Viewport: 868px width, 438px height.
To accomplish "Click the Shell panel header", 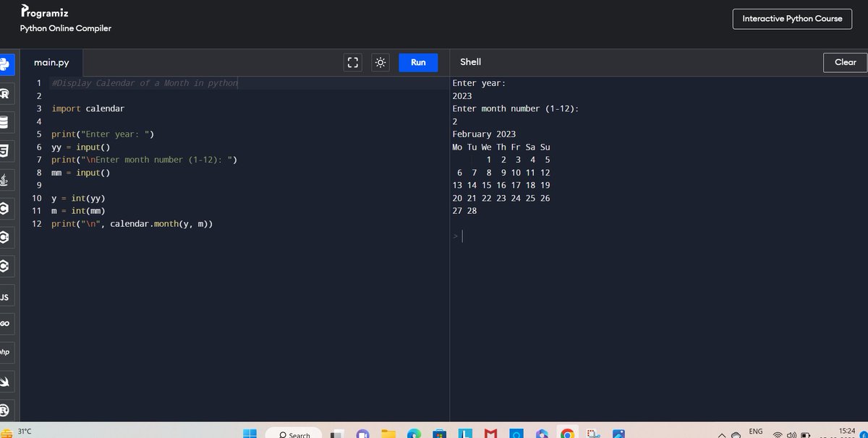I will pyautogui.click(x=471, y=62).
